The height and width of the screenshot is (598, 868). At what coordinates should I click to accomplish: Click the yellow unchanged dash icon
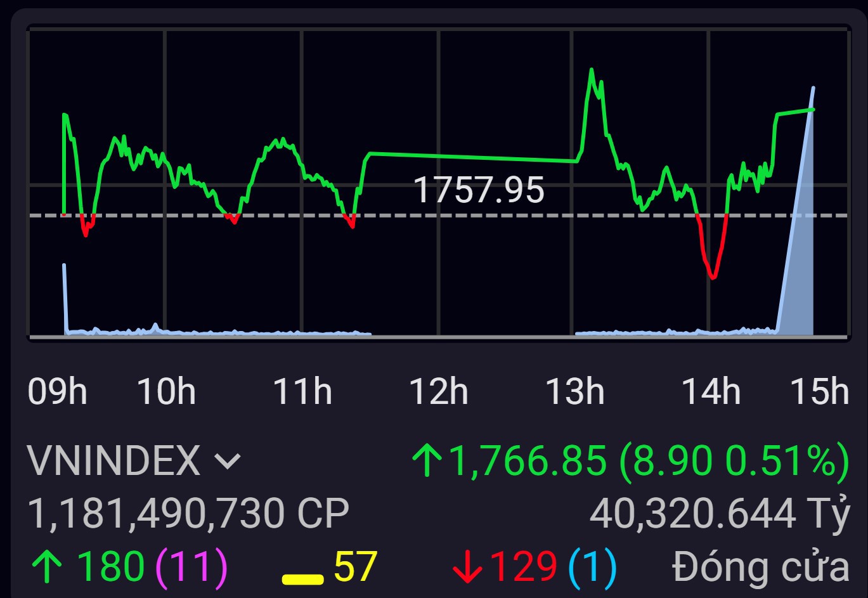[302, 578]
